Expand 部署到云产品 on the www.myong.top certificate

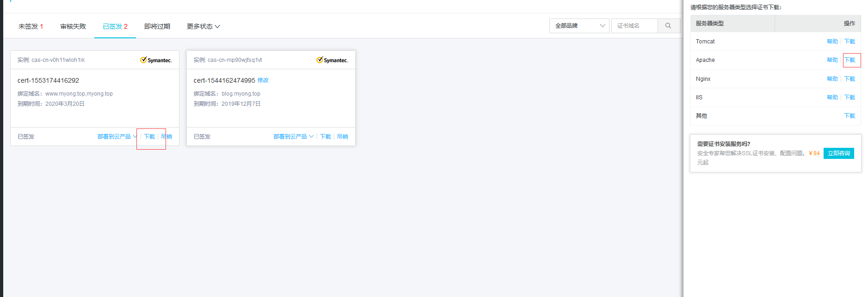tap(117, 137)
